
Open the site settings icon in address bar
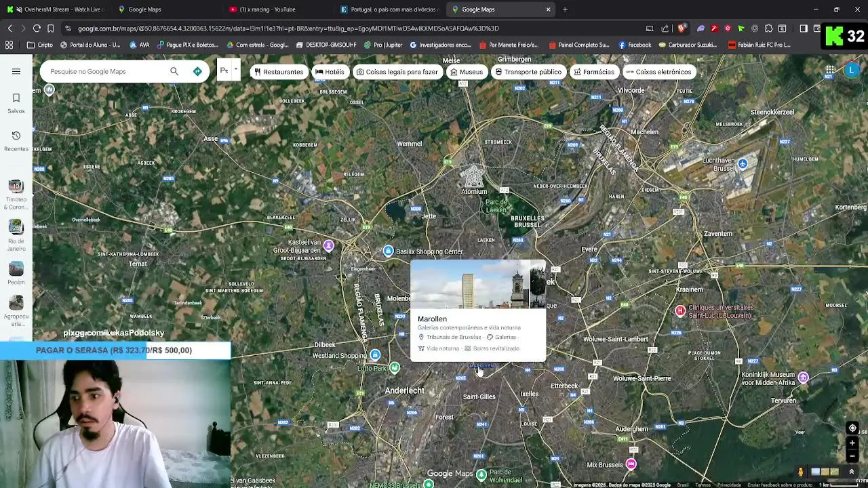(68, 28)
